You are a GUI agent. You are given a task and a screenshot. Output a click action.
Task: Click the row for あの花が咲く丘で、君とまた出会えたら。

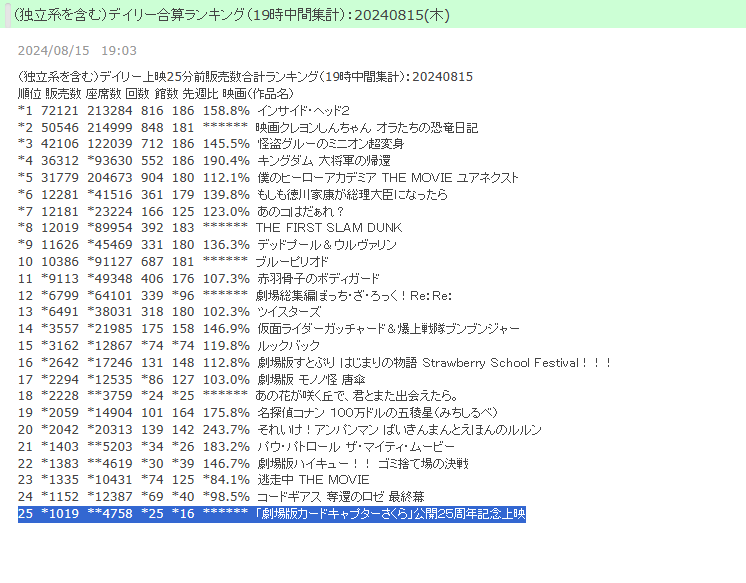click(x=238, y=395)
